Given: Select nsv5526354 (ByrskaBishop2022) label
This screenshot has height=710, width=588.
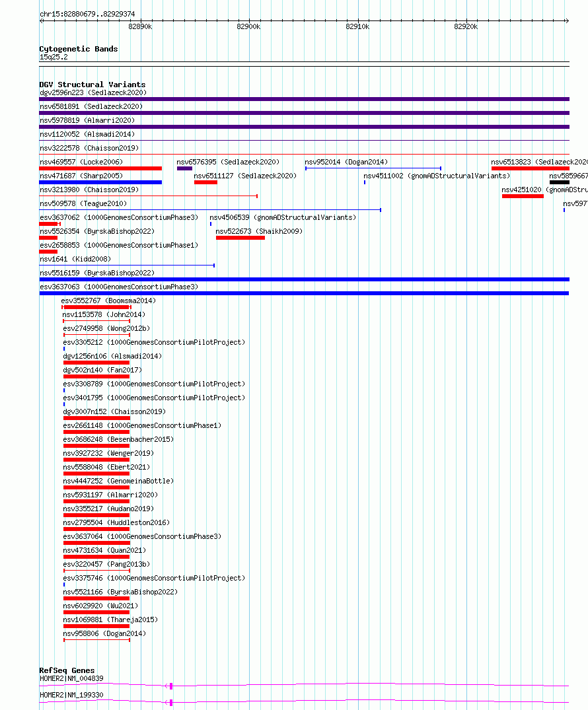Looking at the screenshot, I should (x=97, y=231).
